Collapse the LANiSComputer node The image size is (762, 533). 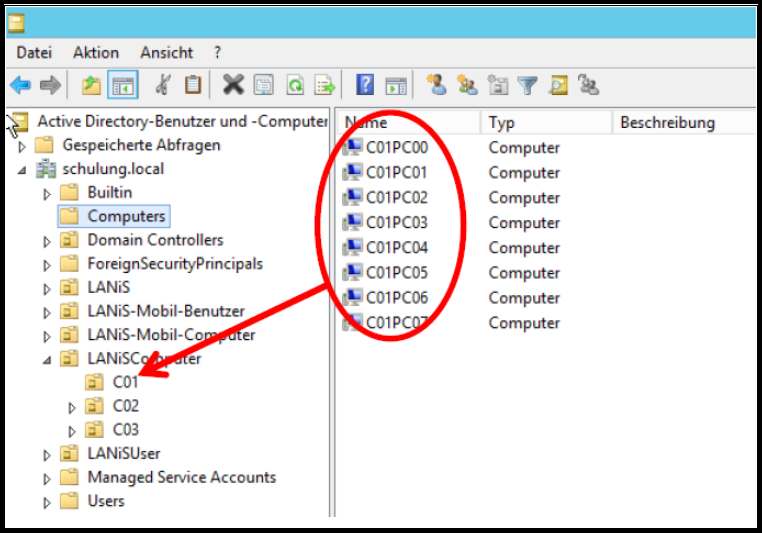pyautogui.click(x=47, y=359)
